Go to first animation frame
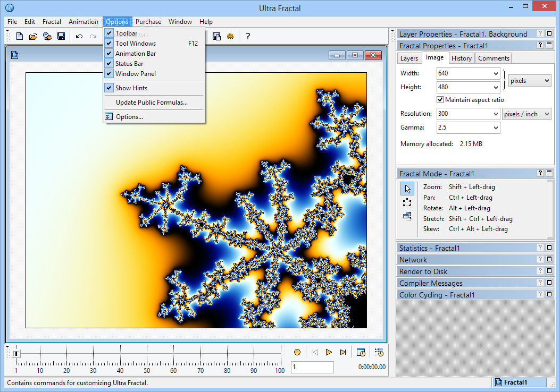This screenshot has width=560, height=392. click(315, 352)
